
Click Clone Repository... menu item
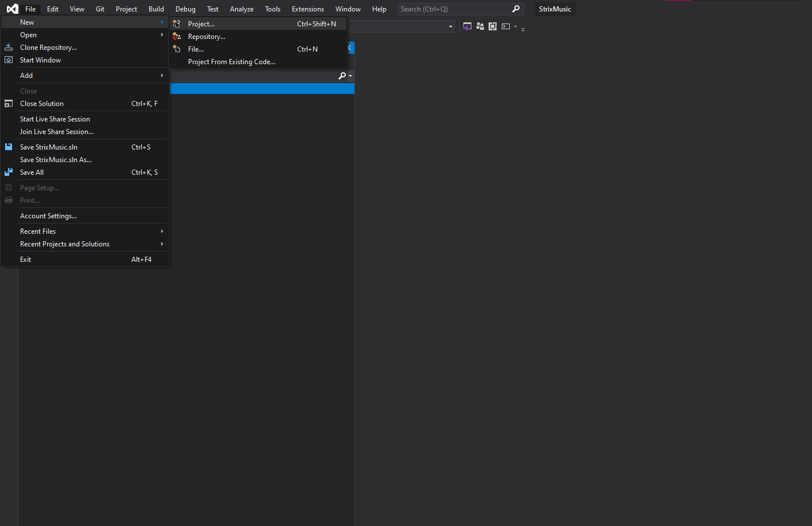48,48
